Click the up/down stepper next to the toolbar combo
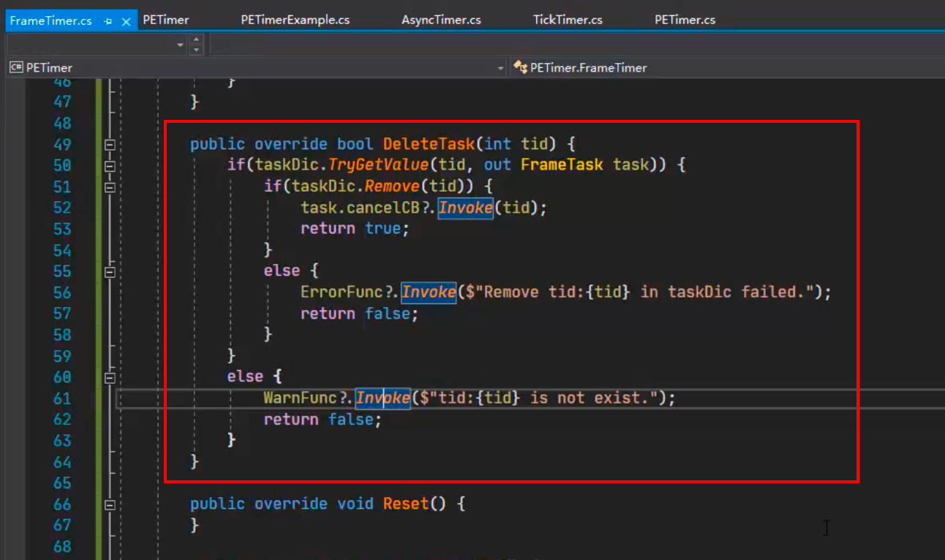The width and height of the screenshot is (945, 560). [196, 45]
